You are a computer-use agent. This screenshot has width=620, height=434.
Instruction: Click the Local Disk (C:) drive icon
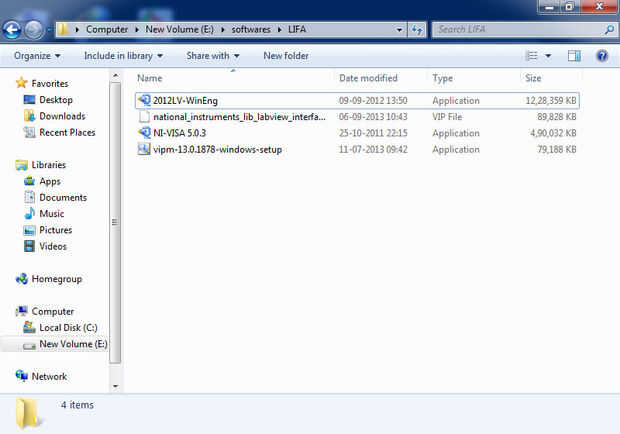(29, 327)
